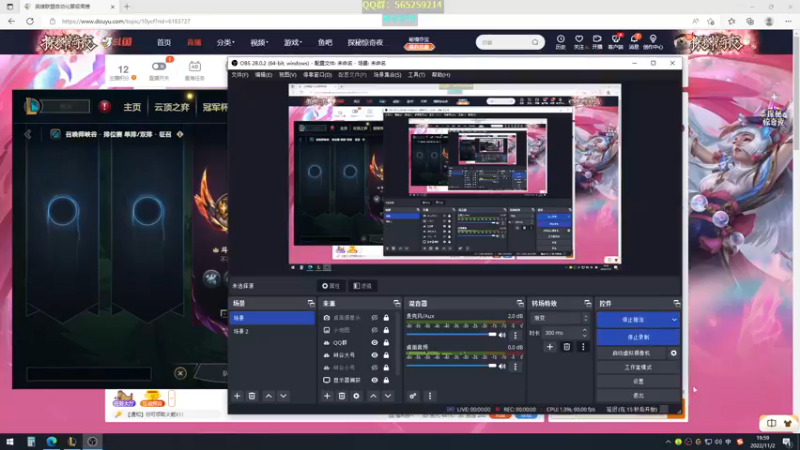Open OBS 编辑(E) menu
800x450 pixels.
[x=263, y=75]
